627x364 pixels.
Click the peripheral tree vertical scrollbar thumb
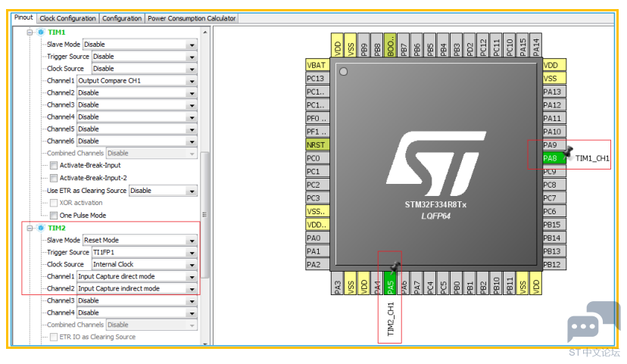point(204,215)
